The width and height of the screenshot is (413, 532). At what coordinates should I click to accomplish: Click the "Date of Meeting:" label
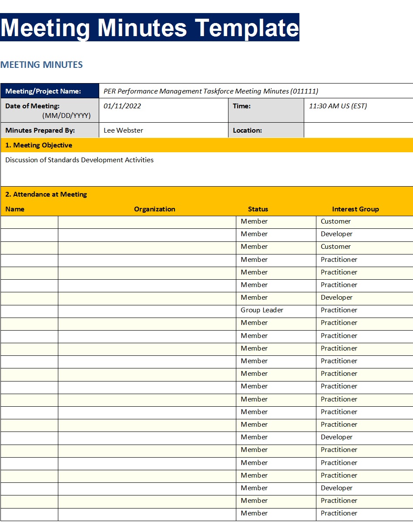(33, 106)
